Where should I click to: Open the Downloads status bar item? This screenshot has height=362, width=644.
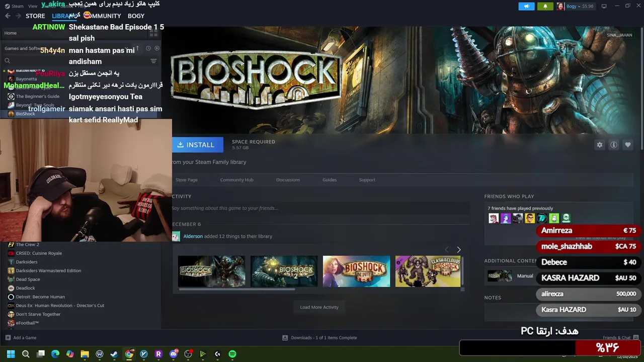pos(319,338)
